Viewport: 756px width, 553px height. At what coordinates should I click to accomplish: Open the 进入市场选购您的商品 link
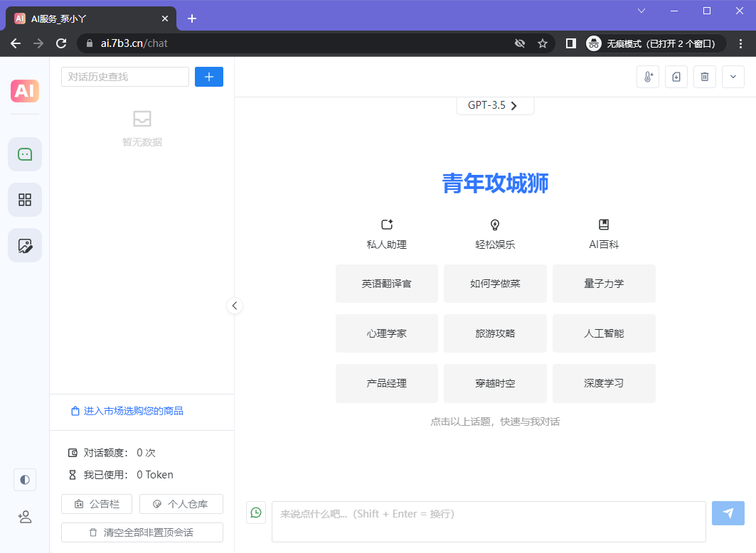pos(128,411)
